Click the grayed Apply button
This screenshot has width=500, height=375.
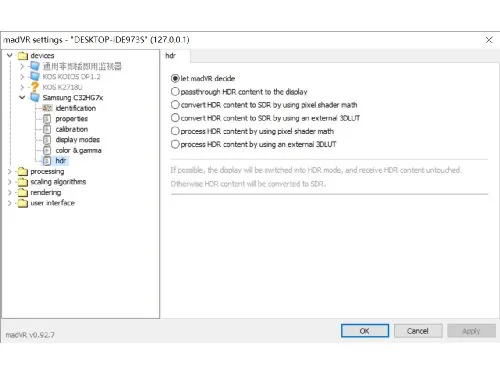click(x=471, y=331)
